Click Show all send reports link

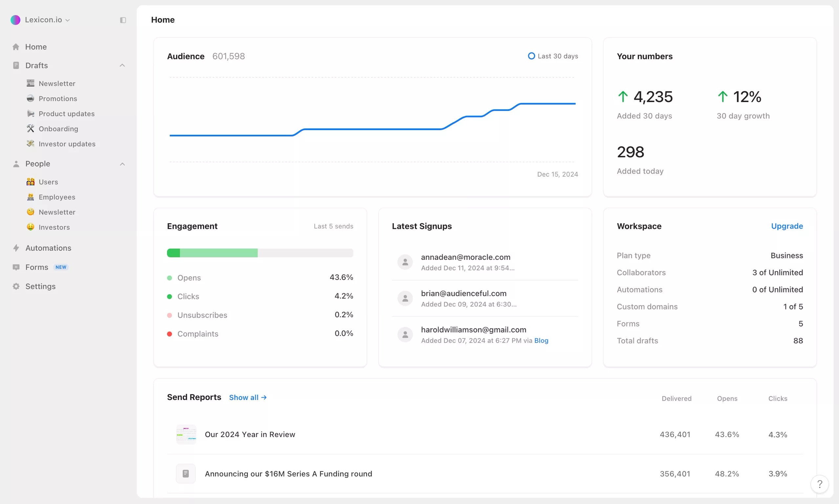(247, 397)
